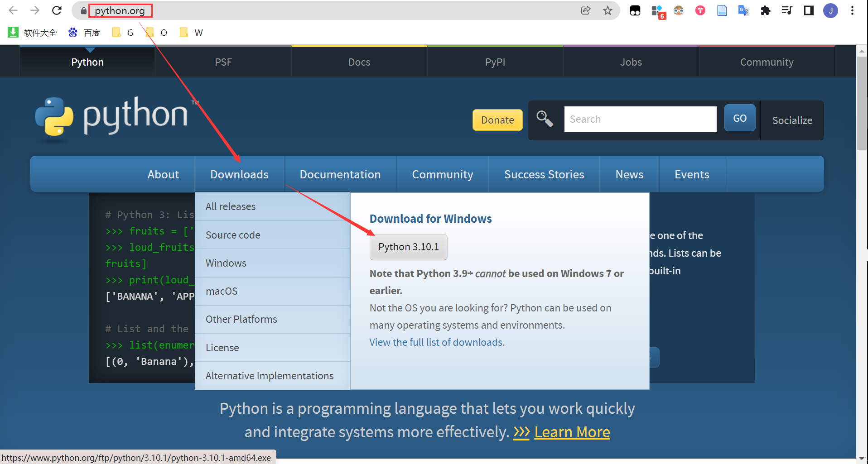Select All releases in Downloads menu
868x464 pixels.
[272, 206]
